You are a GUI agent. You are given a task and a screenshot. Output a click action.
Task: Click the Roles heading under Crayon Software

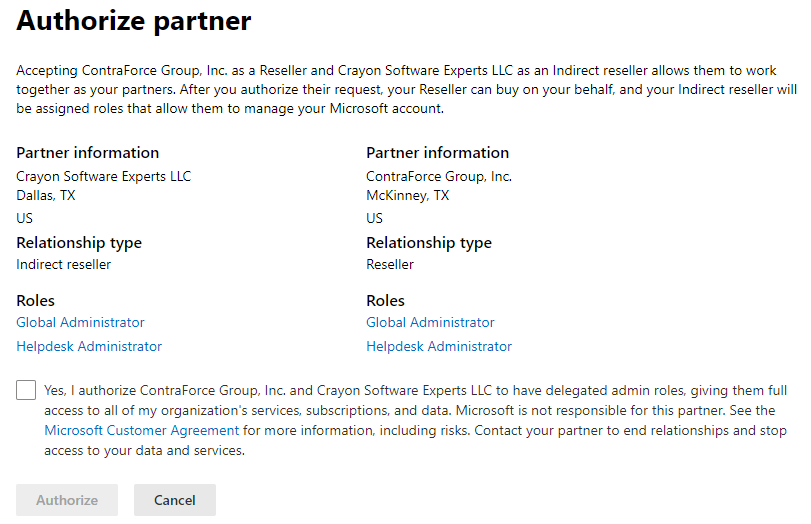tap(35, 301)
